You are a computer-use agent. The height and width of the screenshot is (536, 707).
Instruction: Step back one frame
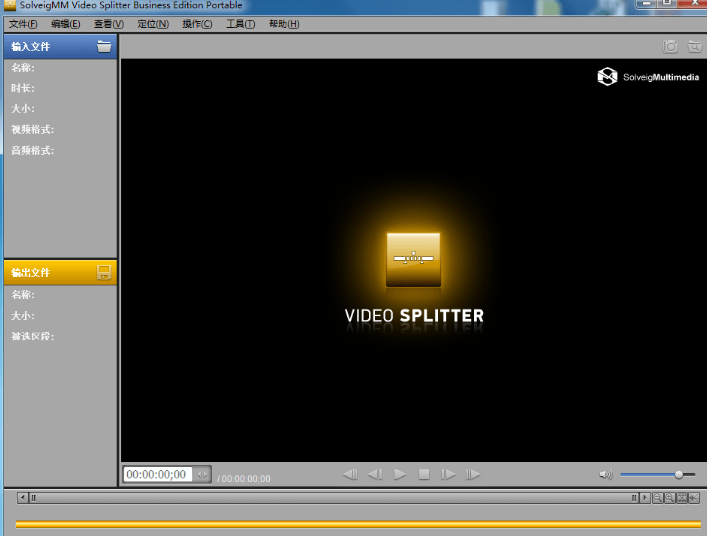click(375, 475)
